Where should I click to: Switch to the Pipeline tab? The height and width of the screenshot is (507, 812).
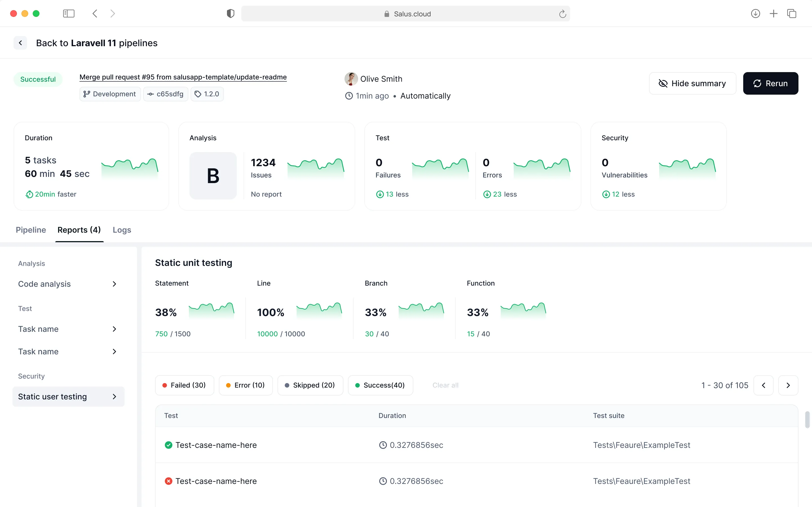[x=31, y=230]
